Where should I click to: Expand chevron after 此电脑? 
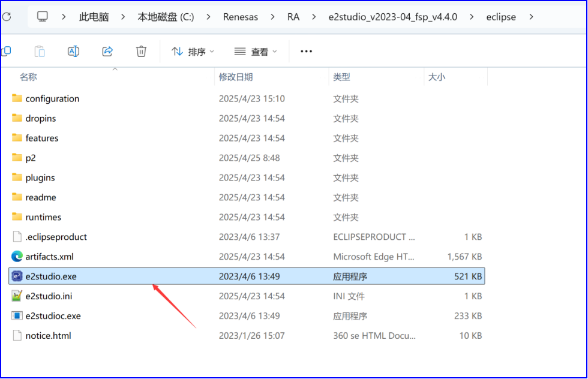point(123,17)
